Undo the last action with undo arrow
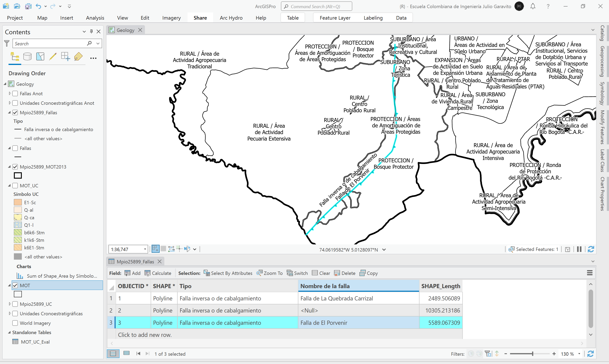Screen dimensions: 609x364 click(38, 6)
